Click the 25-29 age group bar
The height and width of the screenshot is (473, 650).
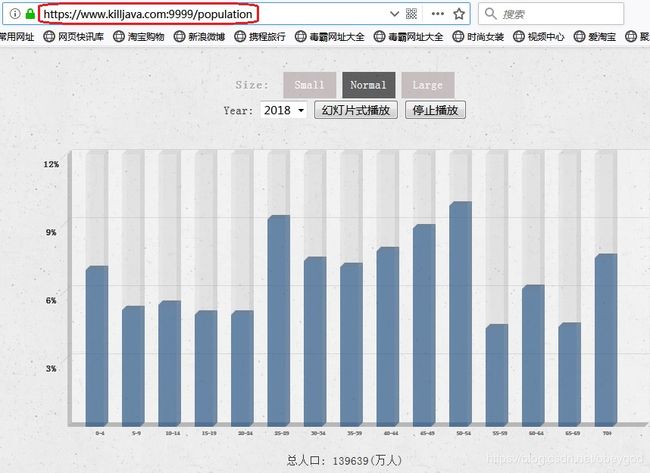[x=279, y=320]
